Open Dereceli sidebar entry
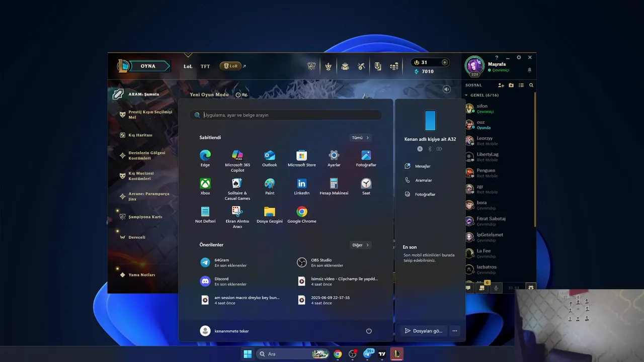 pyautogui.click(x=132, y=237)
